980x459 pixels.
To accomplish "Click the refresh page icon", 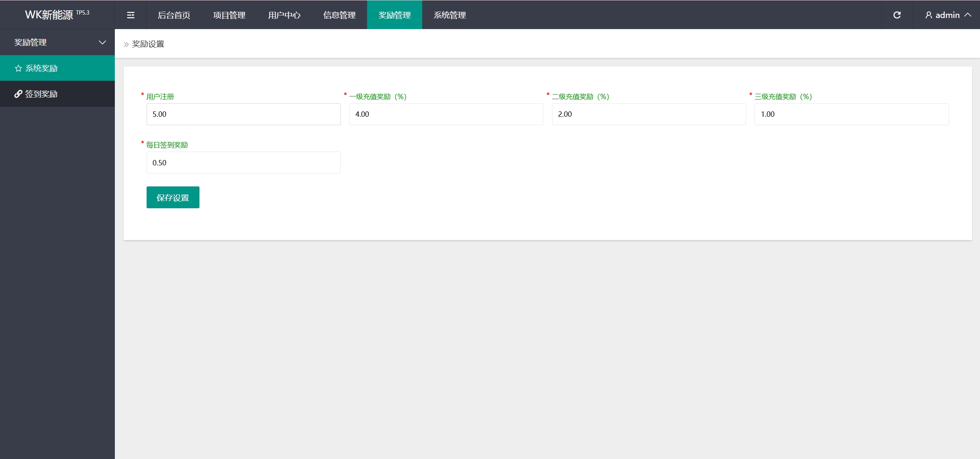I will [897, 15].
